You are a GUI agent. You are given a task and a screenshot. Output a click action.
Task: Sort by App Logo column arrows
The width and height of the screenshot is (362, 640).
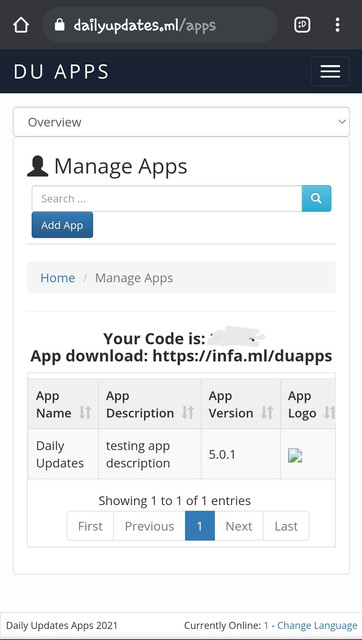click(x=329, y=413)
